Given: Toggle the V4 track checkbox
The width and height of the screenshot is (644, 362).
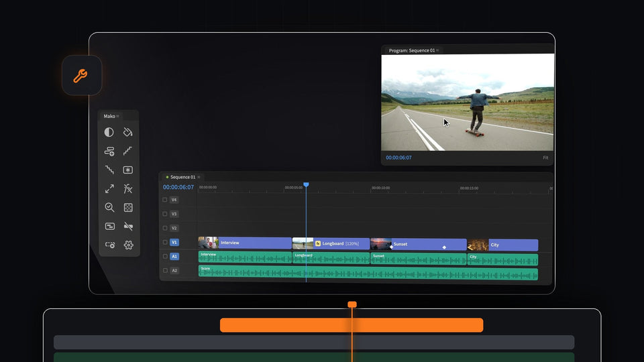Looking at the screenshot, I should [x=165, y=200].
